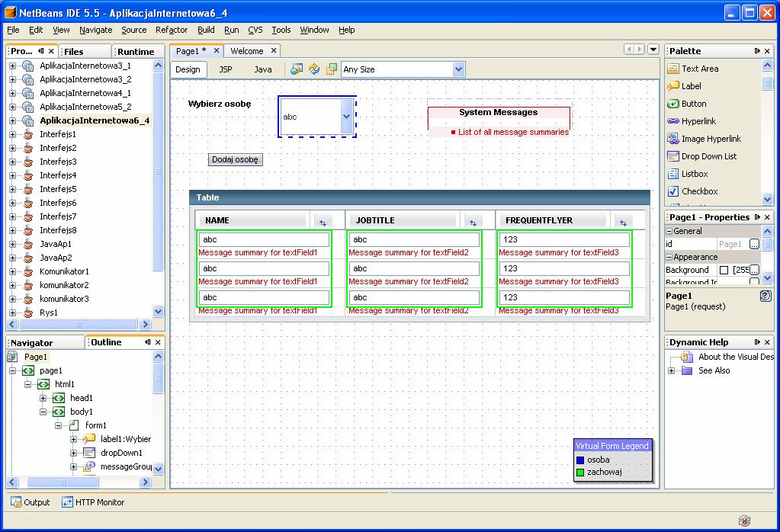Open the Refactor menu

tap(172, 30)
